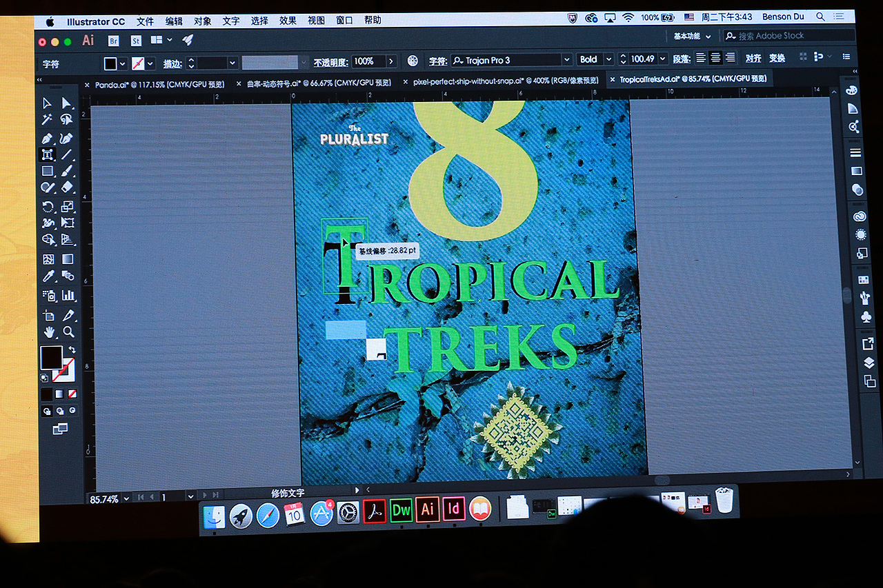This screenshot has height=588, width=883.
Task: Open the 文件 menu
Action: (145, 21)
